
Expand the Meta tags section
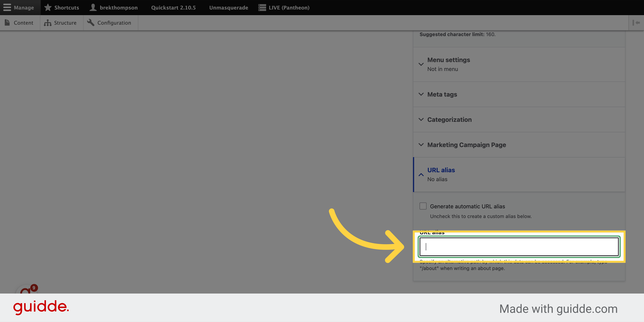coord(442,94)
